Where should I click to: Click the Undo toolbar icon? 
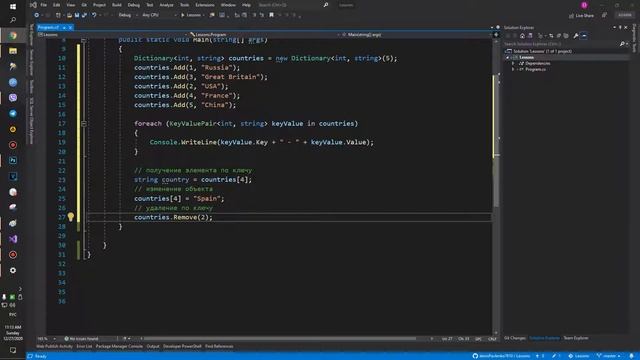click(x=94, y=15)
